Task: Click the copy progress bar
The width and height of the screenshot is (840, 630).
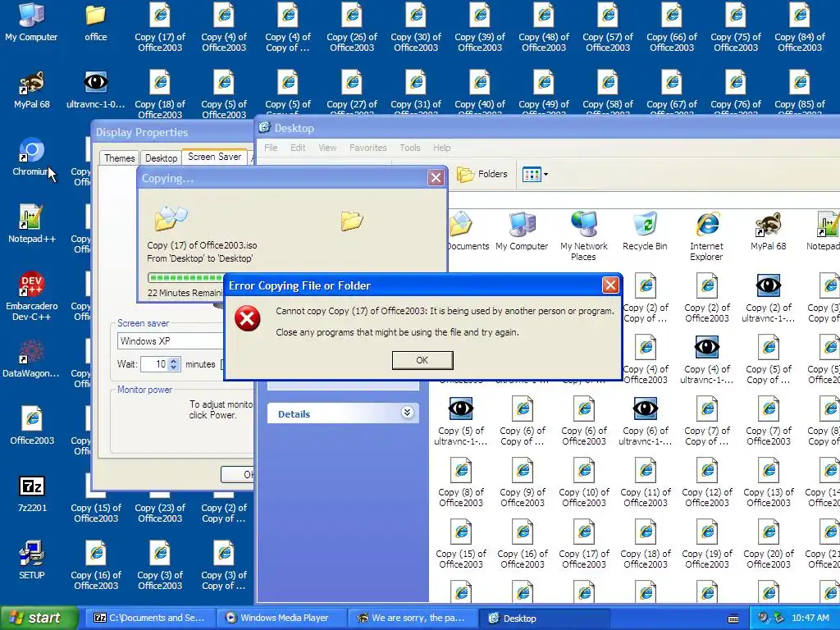Action: pyautogui.click(x=185, y=277)
